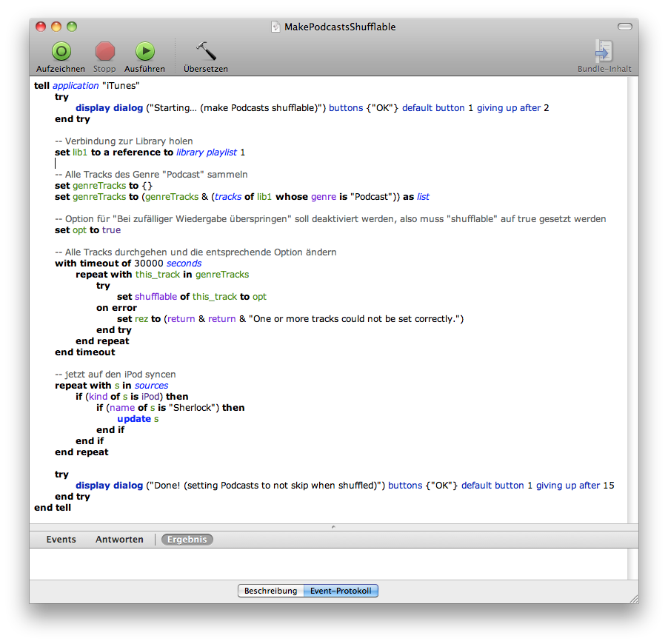This screenshot has width=668, height=644.
Task: Click the 'end timeout' line
Action: (x=85, y=352)
